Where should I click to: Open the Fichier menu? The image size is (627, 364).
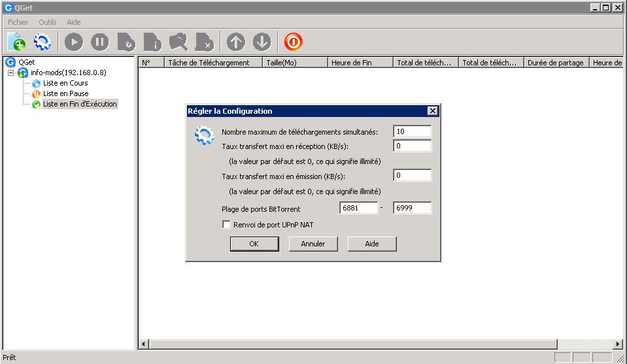click(18, 22)
